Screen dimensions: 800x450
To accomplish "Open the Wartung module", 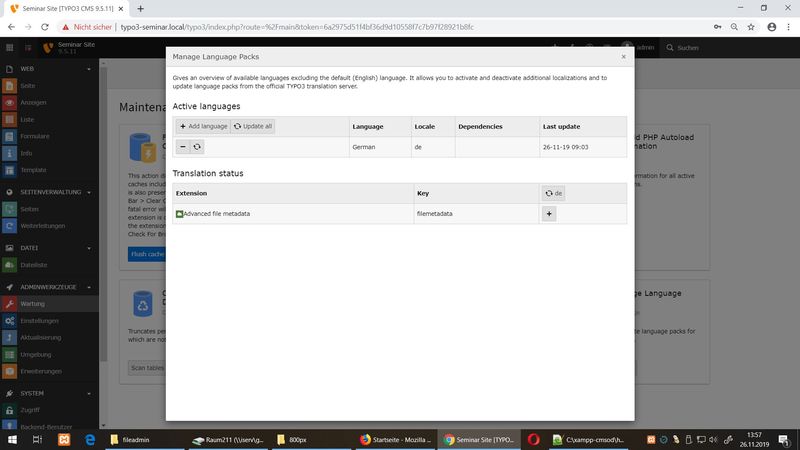I will click(x=49, y=304).
